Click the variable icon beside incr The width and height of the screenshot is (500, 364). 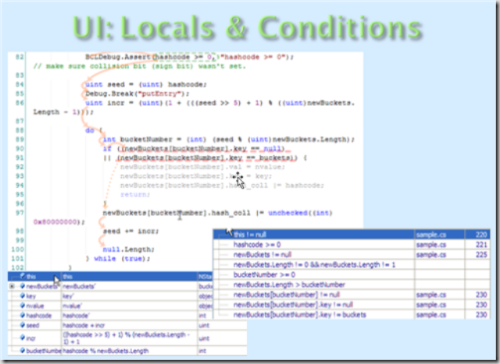point(22,338)
